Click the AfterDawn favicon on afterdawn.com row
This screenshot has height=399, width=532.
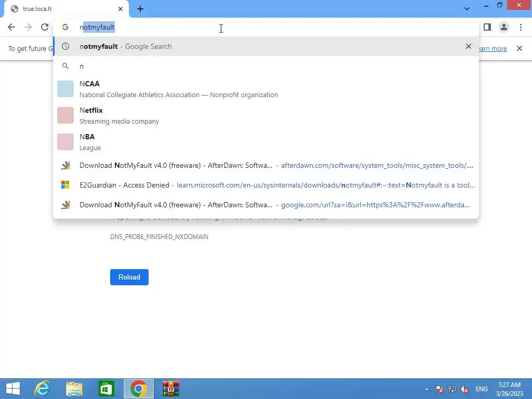click(x=65, y=165)
